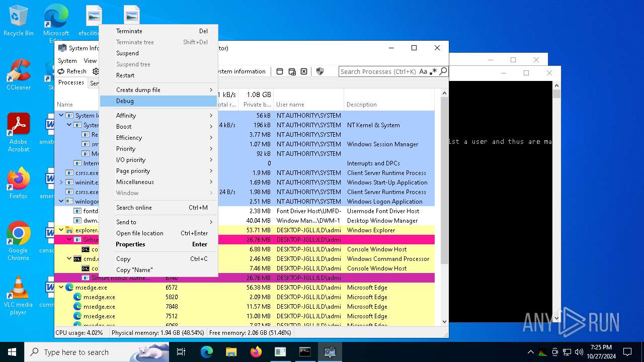Open the notification center icon
The height and width of the screenshot is (362, 644).
point(627,352)
